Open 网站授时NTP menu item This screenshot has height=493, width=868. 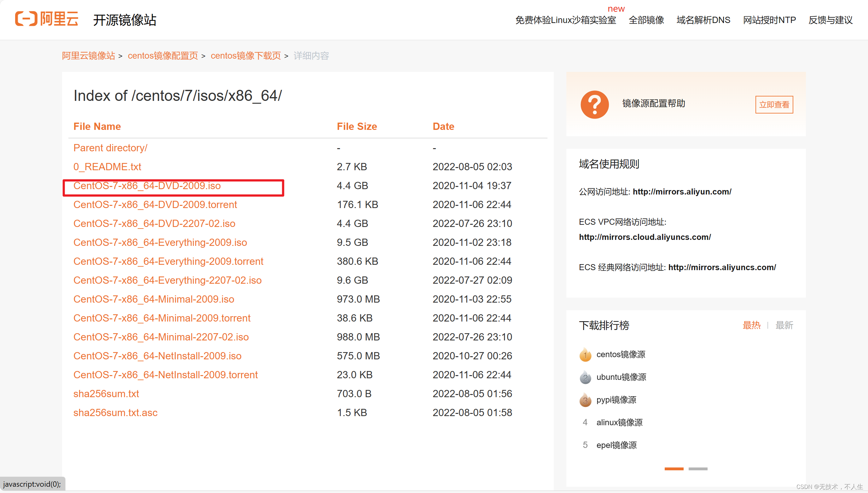click(x=769, y=20)
